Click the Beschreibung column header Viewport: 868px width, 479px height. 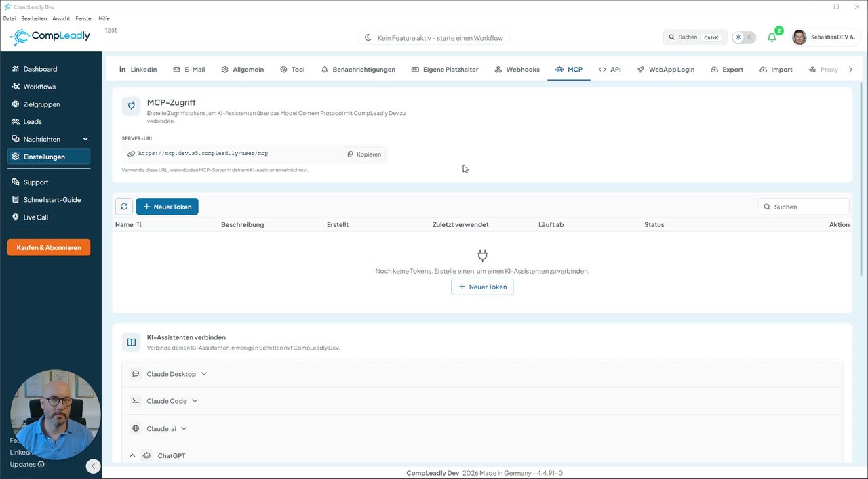242,224
